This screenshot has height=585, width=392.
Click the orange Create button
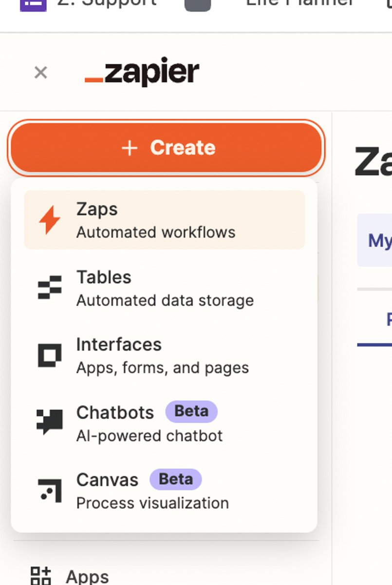(166, 148)
